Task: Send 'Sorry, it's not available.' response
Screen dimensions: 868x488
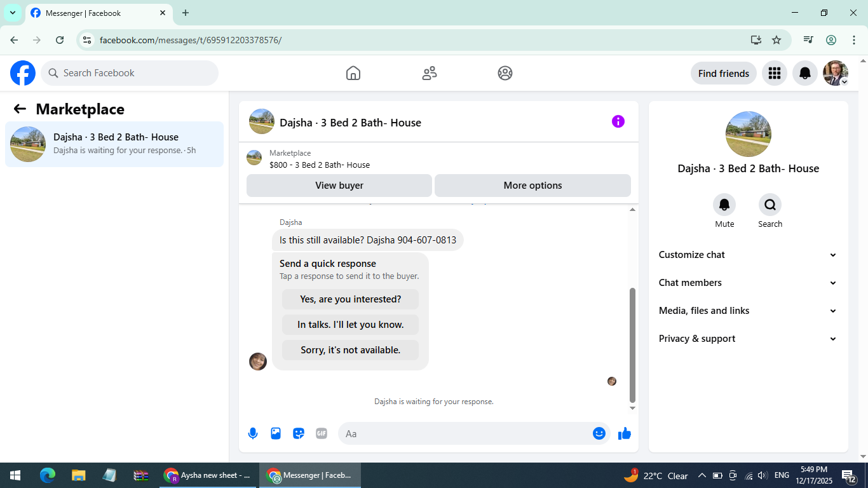Action: tap(351, 350)
